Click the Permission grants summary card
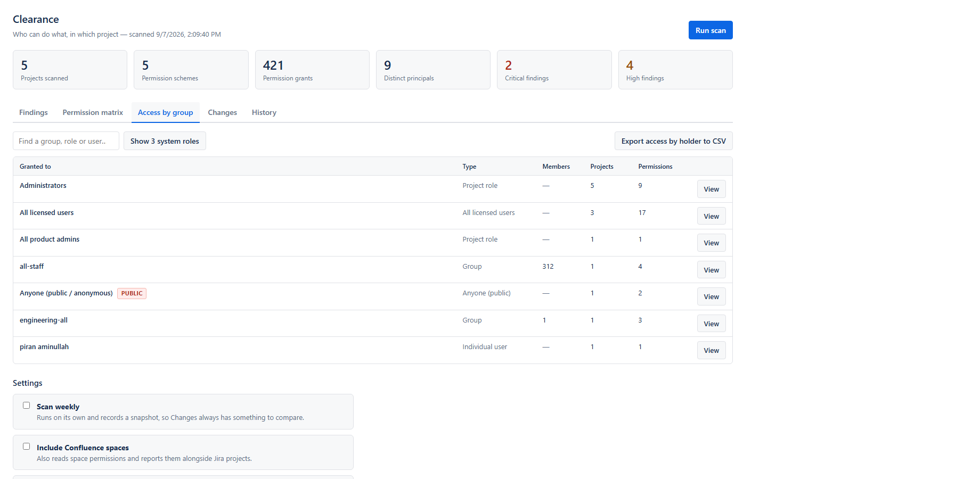The image size is (980, 479). tap(312, 70)
